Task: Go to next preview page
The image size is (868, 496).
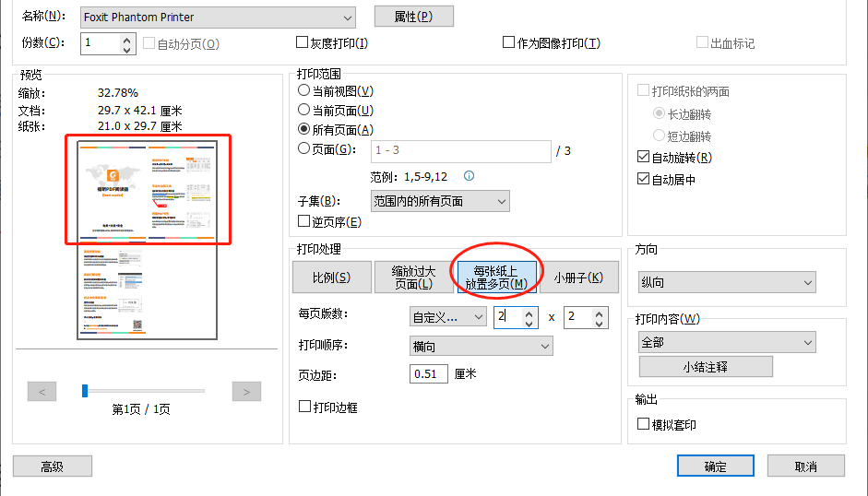Action: (x=246, y=392)
